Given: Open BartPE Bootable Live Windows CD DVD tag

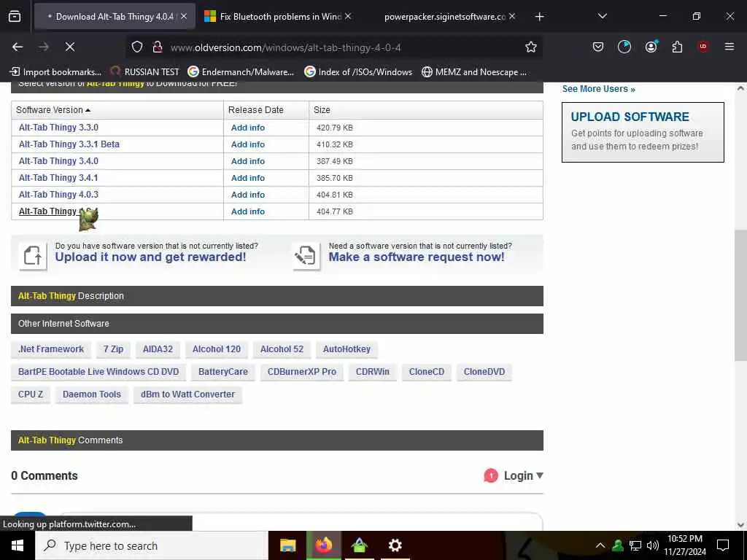Looking at the screenshot, I should [98, 372].
